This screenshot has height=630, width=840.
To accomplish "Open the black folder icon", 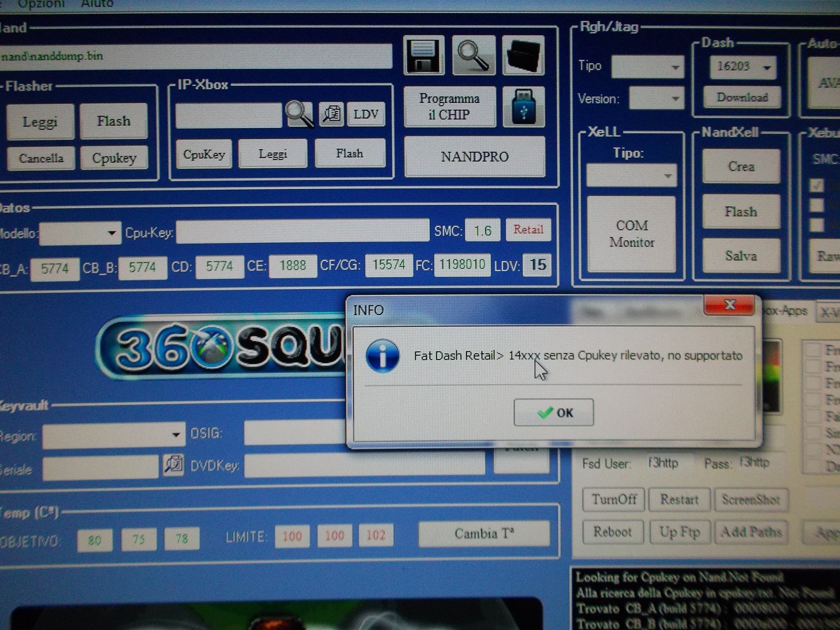I will point(523,55).
